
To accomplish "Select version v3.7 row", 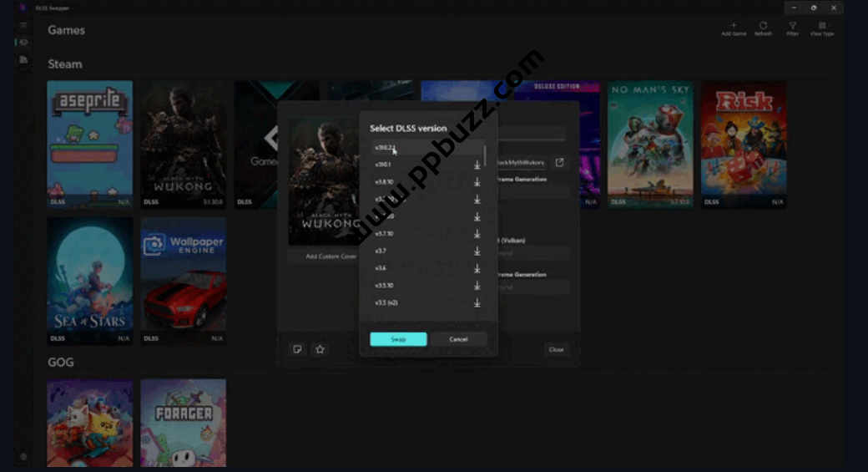I will [427, 251].
